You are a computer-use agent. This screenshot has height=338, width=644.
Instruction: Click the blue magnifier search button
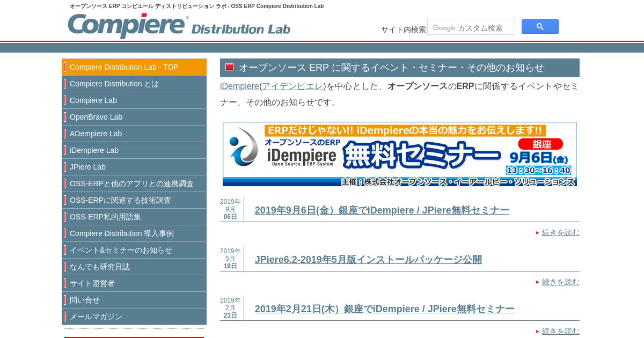coord(540,27)
